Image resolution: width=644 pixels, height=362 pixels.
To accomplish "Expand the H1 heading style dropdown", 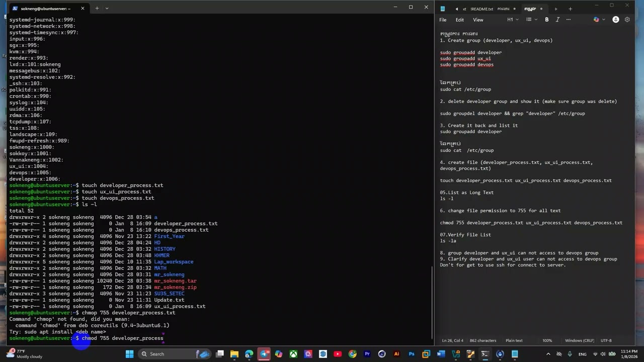I will pyautogui.click(x=513, y=20).
